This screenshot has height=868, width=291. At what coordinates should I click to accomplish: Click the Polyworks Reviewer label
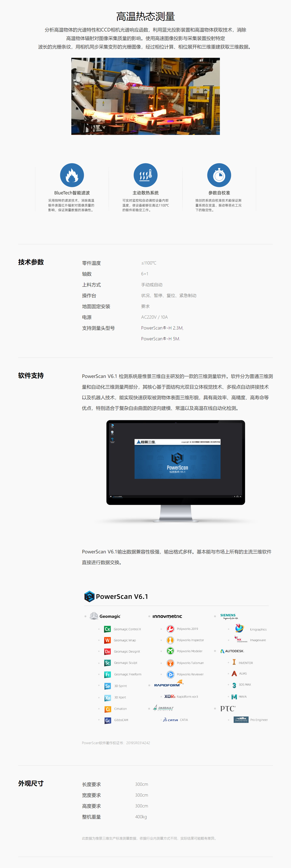[x=190, y=674]
